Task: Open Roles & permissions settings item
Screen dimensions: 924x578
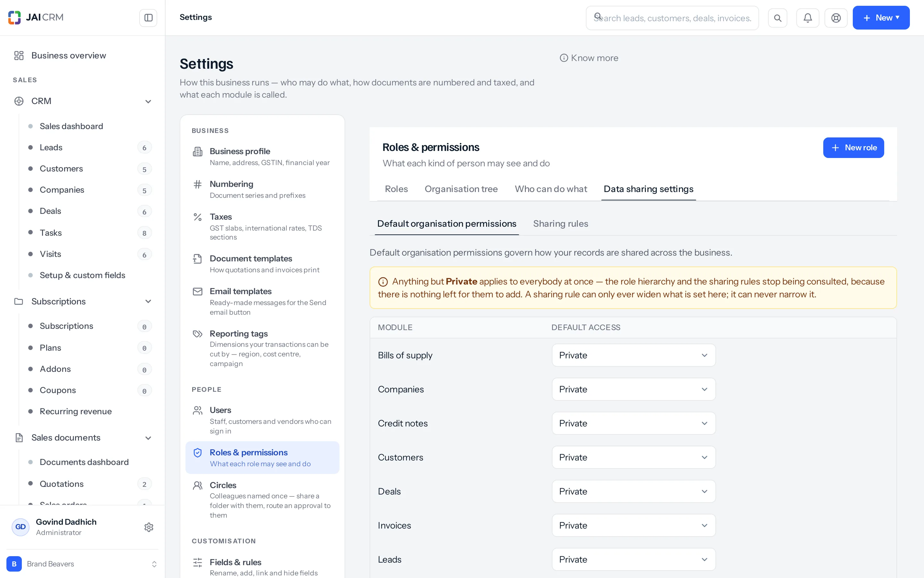Action: point(262,458)
